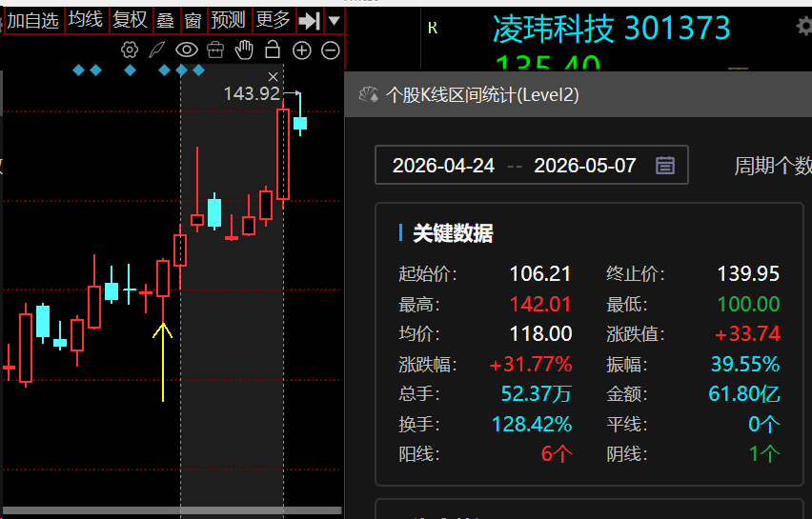The height and width of the screenshot is (519, 812).
Task: Click the 加自选 toolbar button
Action: click(33, 21)
